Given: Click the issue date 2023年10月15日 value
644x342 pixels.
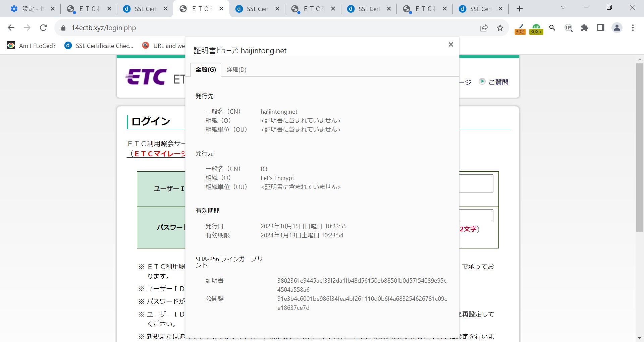Looking at the screenshot, I should point(303,226).
